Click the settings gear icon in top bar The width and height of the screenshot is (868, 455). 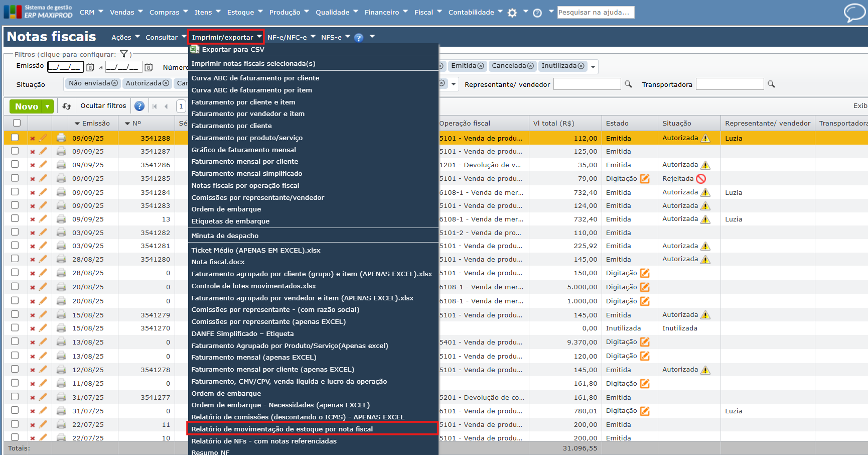(x=512, y=13)
